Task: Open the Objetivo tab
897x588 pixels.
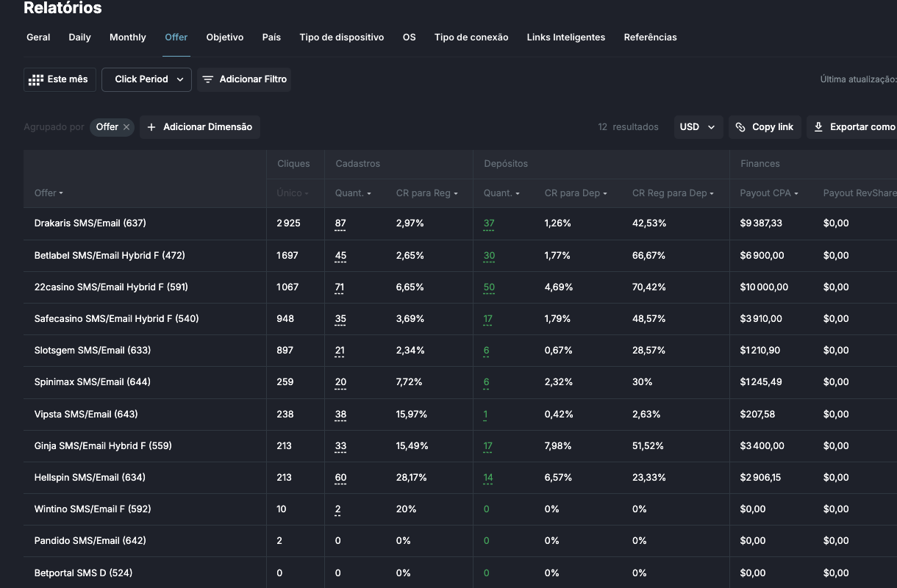Action: [x=225, y=37]
